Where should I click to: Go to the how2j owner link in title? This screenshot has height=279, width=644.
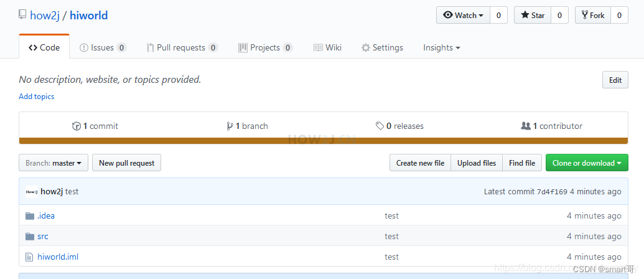[45, 15]
